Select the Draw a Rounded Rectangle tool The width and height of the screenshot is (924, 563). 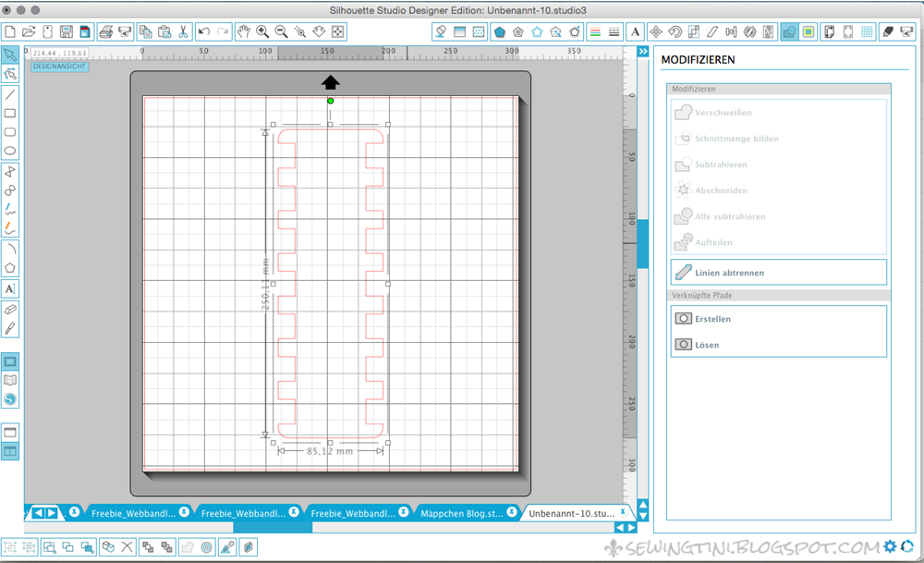10,132
